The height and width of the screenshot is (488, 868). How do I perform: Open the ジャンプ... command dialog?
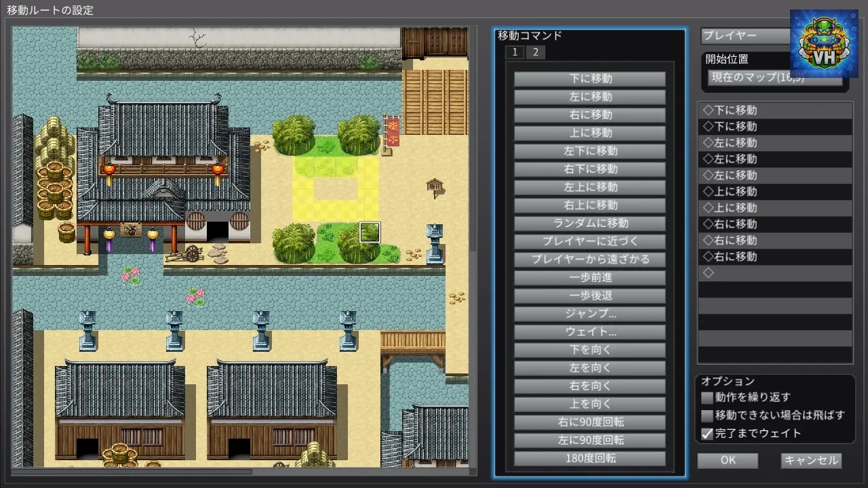(x=589, y=314)
